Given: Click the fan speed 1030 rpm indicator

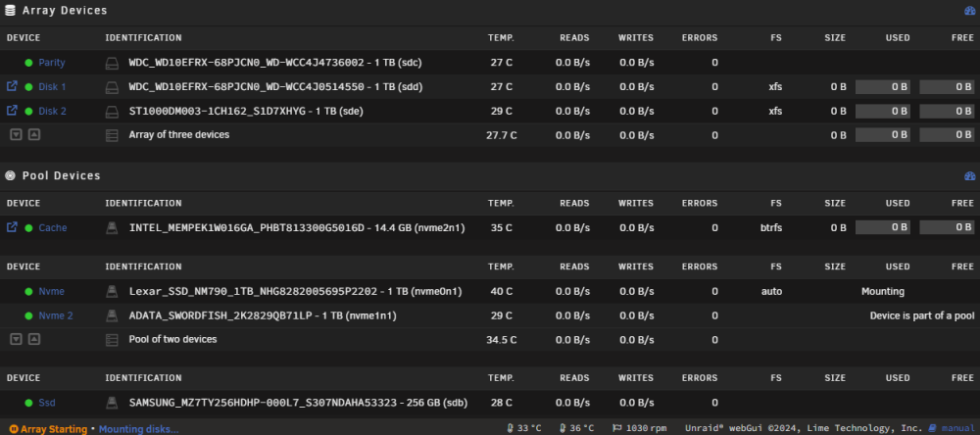Looking at the screenshot, I should tap(639, 428).
